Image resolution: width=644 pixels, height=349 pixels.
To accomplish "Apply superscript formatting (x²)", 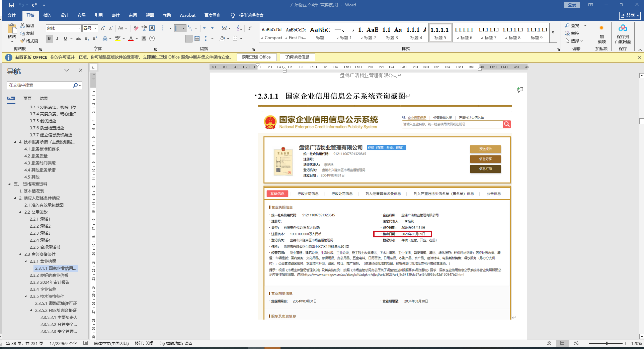I will click(x=95, y=38).
